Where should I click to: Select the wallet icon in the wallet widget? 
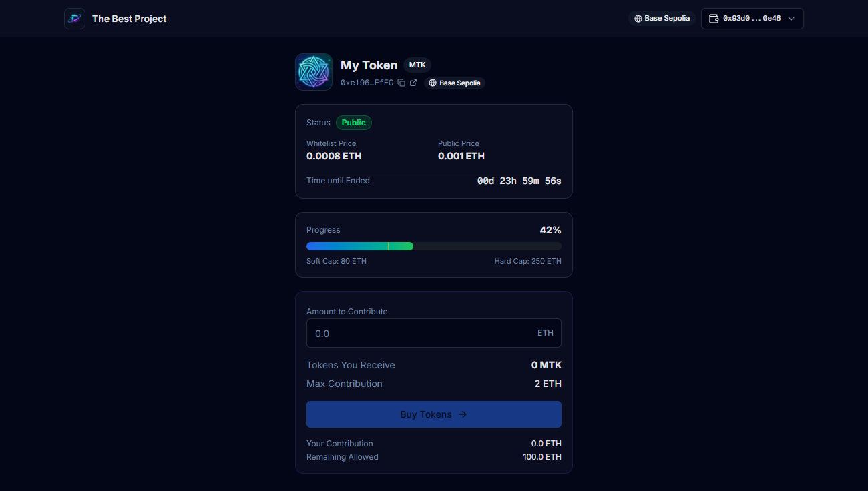pos(714,18)
